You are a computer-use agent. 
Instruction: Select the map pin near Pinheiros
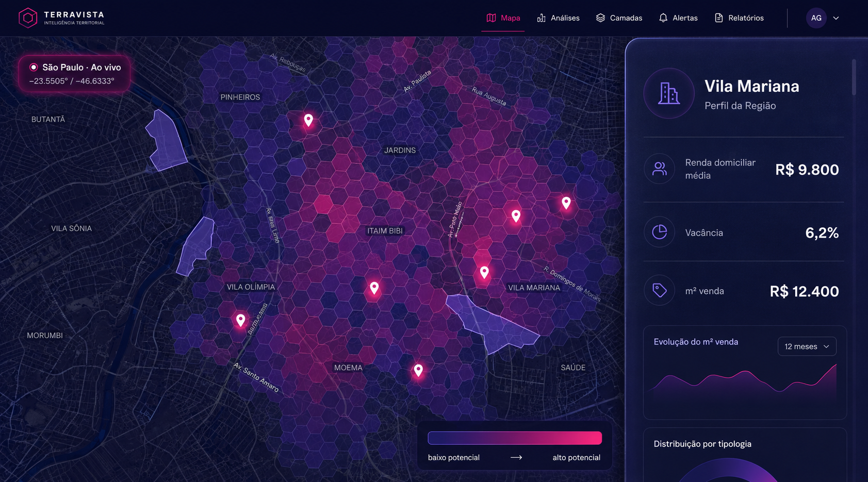(308, 120)
